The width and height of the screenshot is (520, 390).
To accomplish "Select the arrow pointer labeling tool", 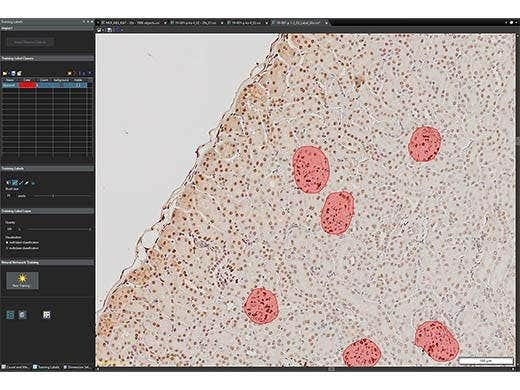I will 8,183.
